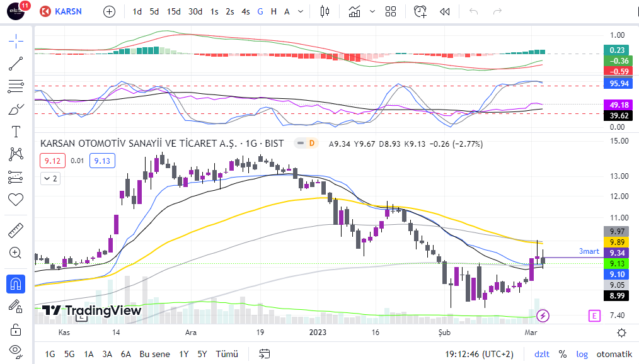The height and width of the screenshot is (364, 639).
Task: Click the E earnings marker
Action: click(x=595, y=315)
